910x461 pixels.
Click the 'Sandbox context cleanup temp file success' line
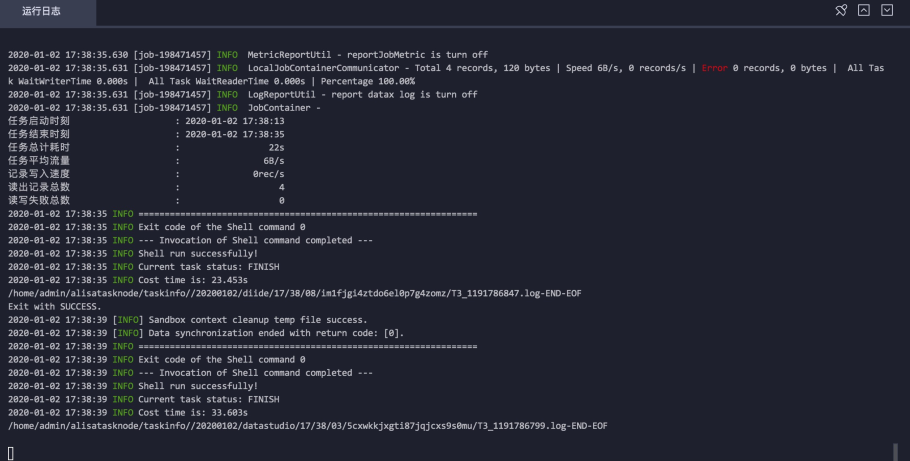point(187,320)
